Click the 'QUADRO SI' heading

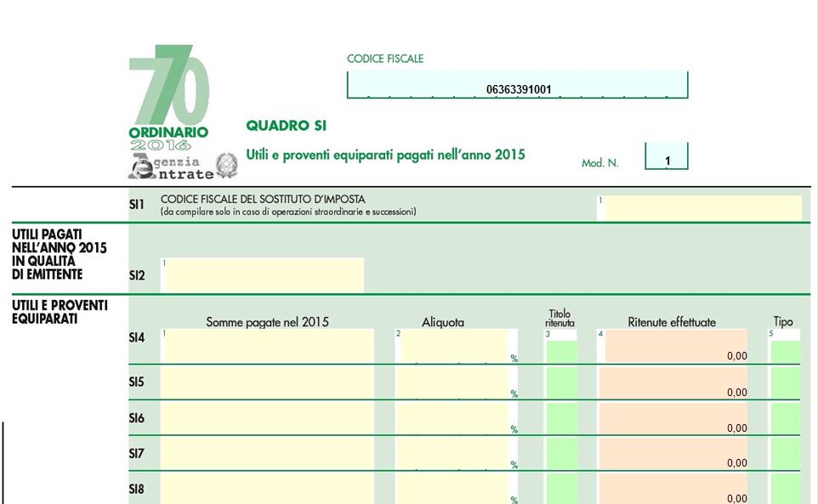click(x=286, y=126)
